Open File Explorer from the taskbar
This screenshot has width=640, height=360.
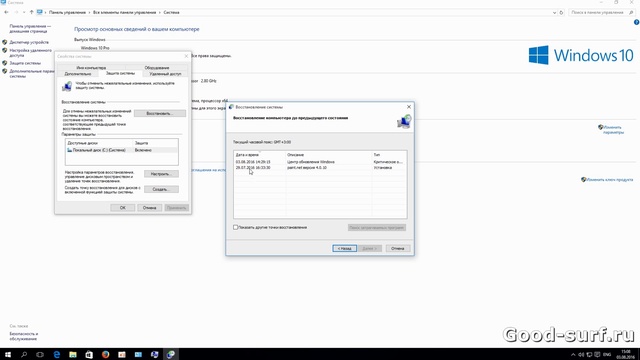pos(73,354)
